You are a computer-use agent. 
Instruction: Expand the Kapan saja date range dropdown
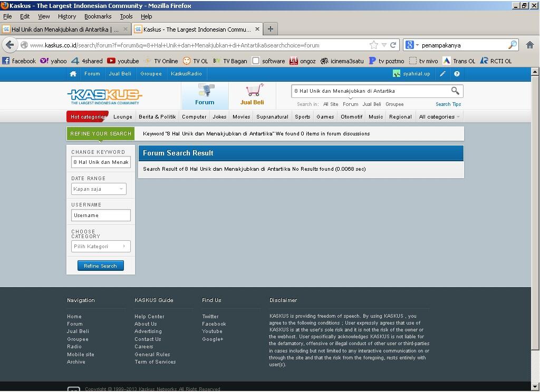(99, 189)
